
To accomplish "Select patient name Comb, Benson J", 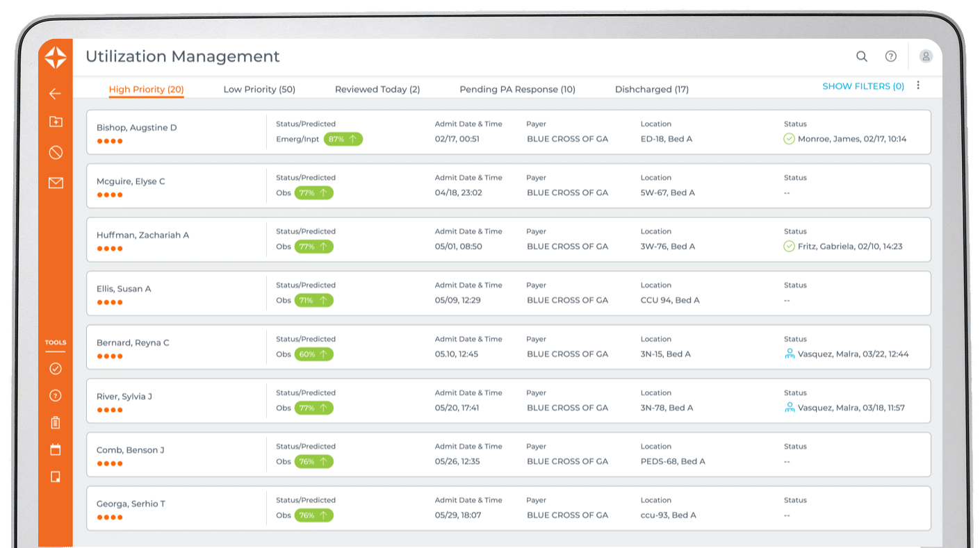I will (131, 450).
